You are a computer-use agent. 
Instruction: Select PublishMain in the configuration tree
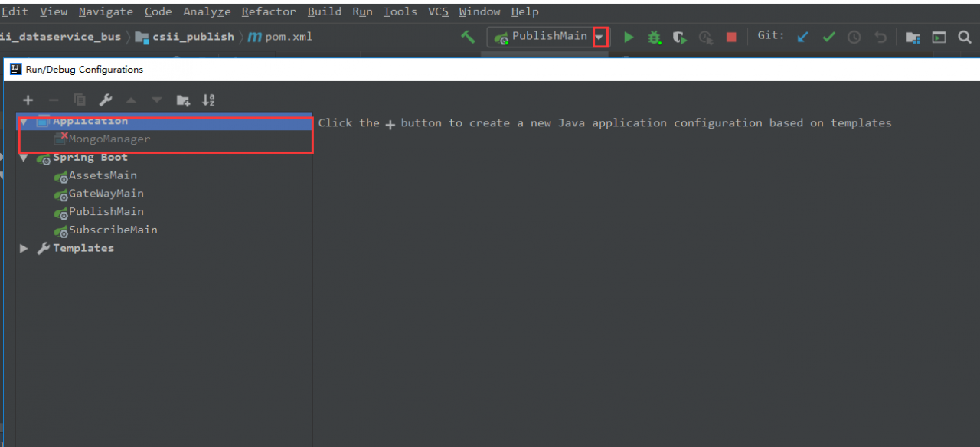coord(165,212)
